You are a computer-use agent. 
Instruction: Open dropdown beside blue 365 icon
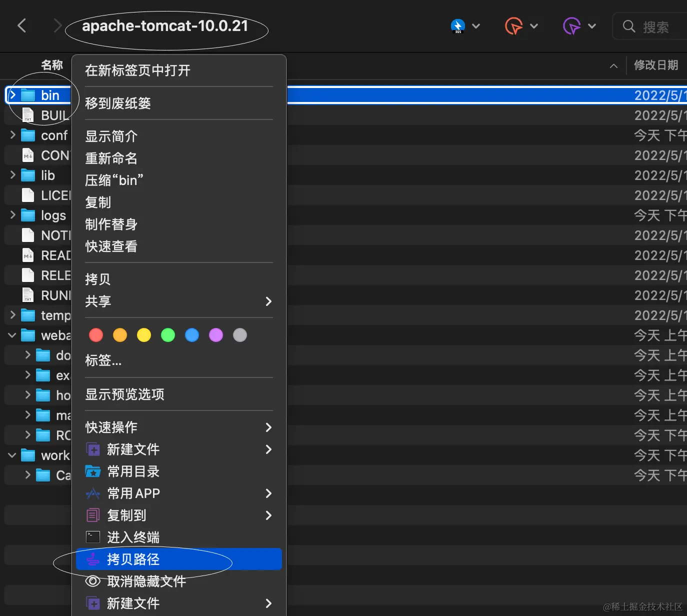476,26
